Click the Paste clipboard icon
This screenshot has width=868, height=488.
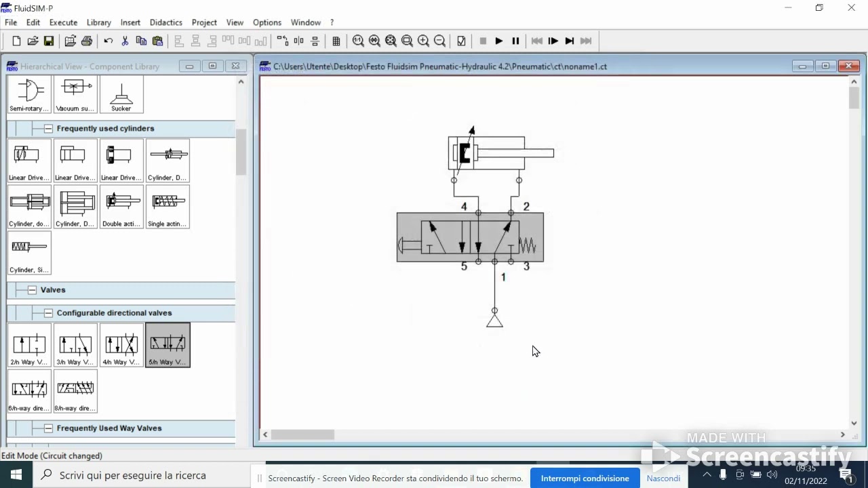157,41
